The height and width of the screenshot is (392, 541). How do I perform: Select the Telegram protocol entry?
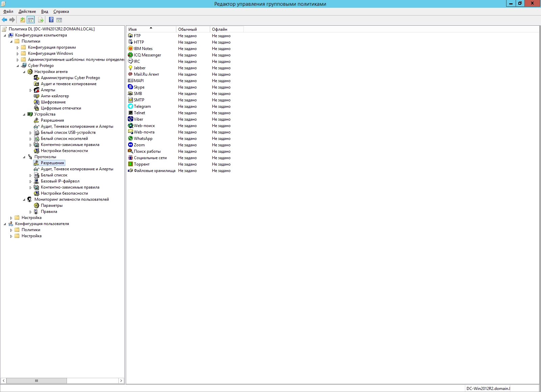(x=142, y=106)
